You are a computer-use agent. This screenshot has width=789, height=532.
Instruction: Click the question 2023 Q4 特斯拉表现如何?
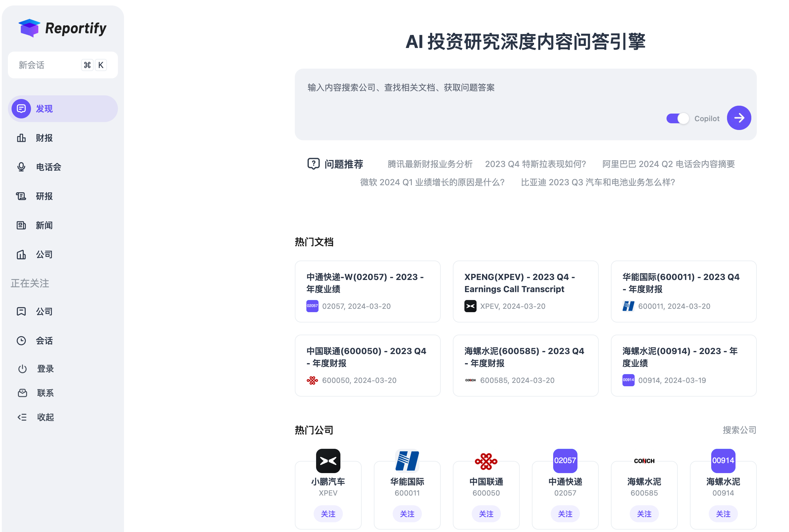pyautogui.click(x=536, y=164)
